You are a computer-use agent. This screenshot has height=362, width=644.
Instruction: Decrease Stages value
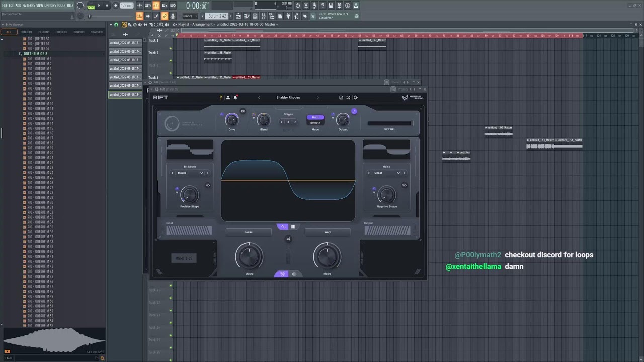click(282, 122)
